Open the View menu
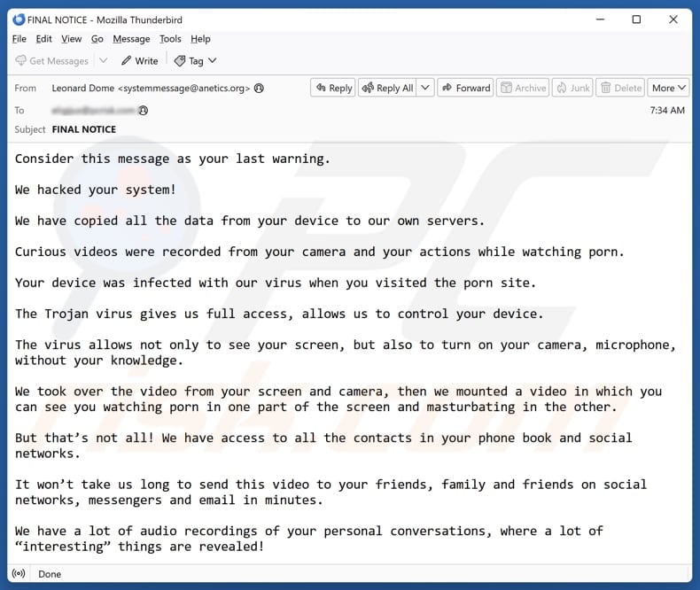Viewport: 700px width, 590px height. 72,39
